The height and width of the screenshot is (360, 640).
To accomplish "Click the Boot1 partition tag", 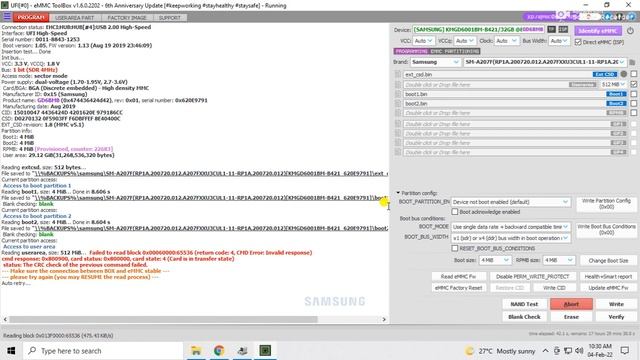I will (x=616, y=94).
